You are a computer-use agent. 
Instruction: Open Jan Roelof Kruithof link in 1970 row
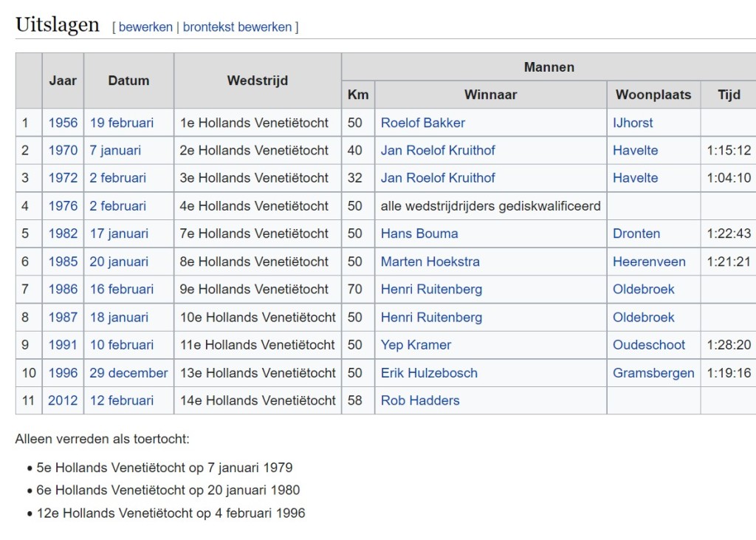pos(438,150)
